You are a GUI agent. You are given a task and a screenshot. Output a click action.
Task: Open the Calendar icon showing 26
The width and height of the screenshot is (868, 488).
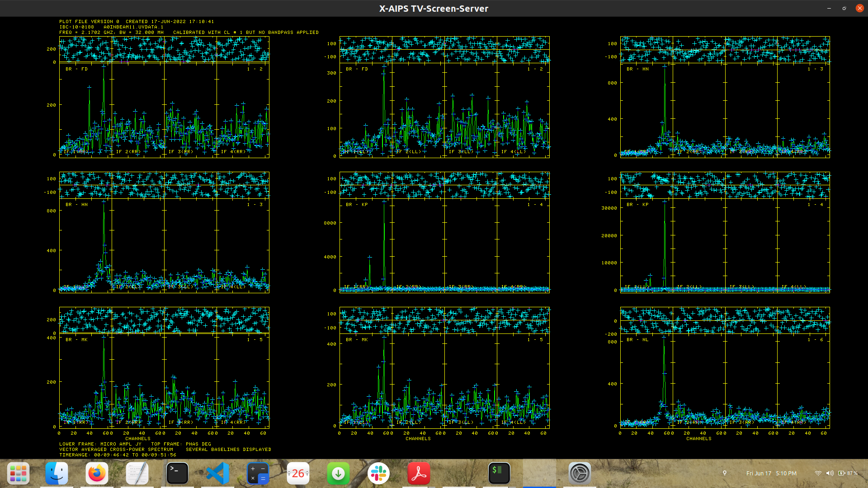298,473
